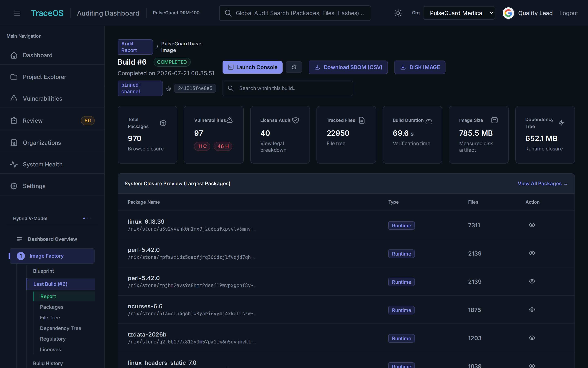This screenshot has width=588, height=368.
Task: Click the Dashboard home icon in sidebar
Action: tap(14, 55)
